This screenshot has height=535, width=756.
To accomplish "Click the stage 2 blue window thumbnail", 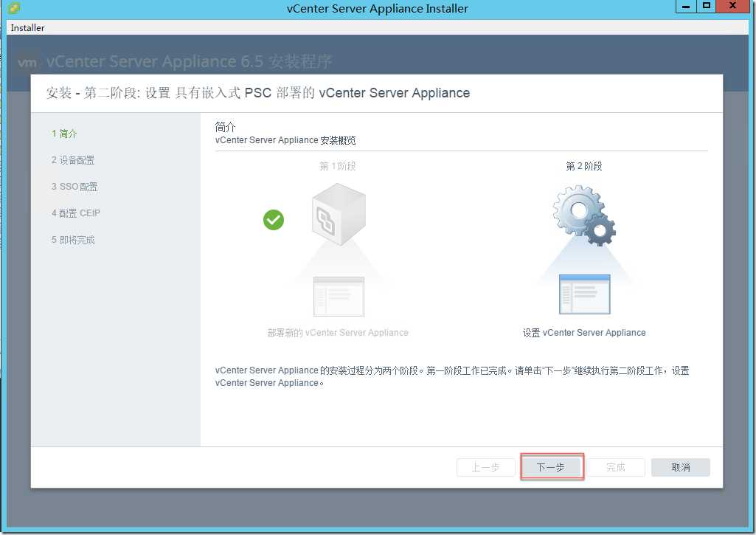I will [x=584, y=294].
